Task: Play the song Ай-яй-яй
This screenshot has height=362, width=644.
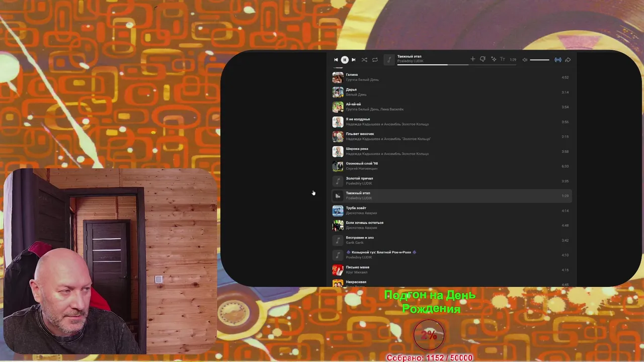Action: [x=353, y=104]
